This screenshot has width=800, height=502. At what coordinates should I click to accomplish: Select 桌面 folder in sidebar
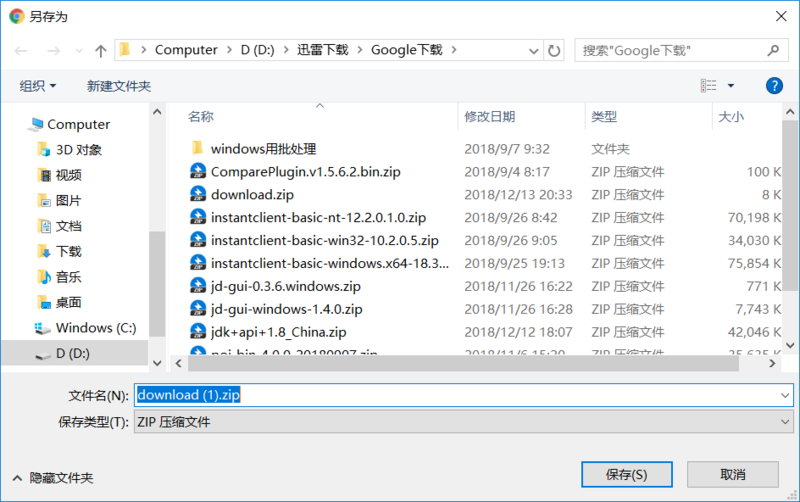tap(68, 303)
